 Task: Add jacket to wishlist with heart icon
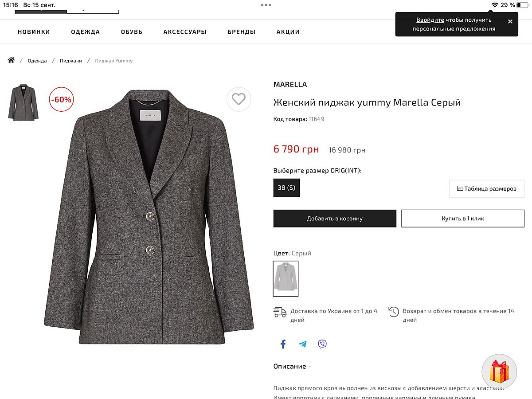click(239, 99)
